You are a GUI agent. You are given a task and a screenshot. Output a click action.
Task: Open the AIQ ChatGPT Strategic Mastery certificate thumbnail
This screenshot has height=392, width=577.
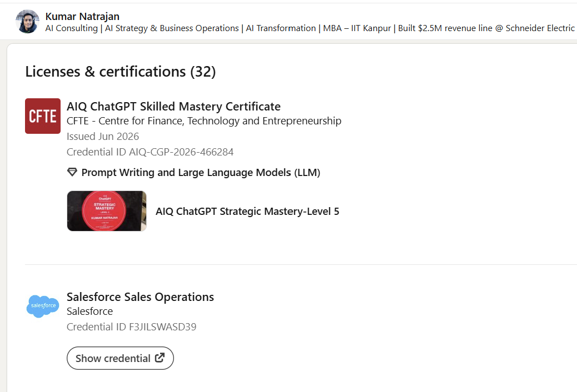(107, 211)
